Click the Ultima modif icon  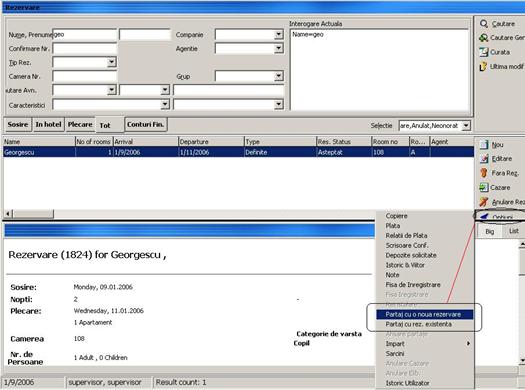point(483,67)
